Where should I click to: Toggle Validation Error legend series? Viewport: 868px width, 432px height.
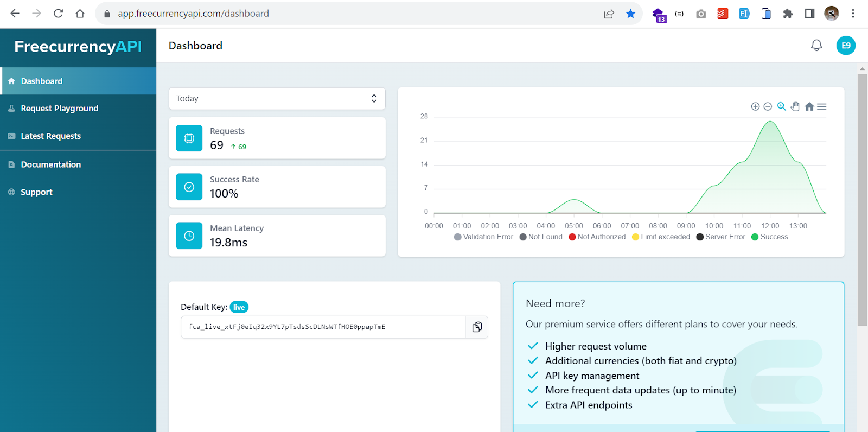[483, 237]
